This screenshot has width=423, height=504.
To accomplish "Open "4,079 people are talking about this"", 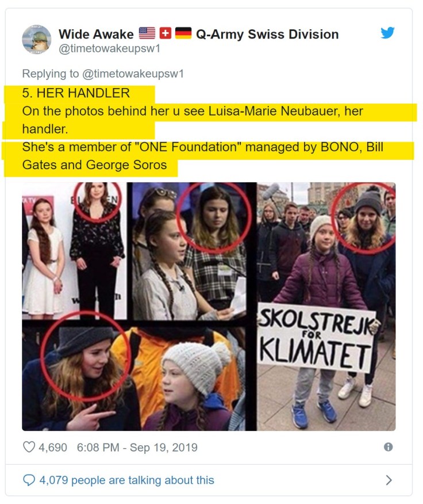I will click(x=126, y=480).
